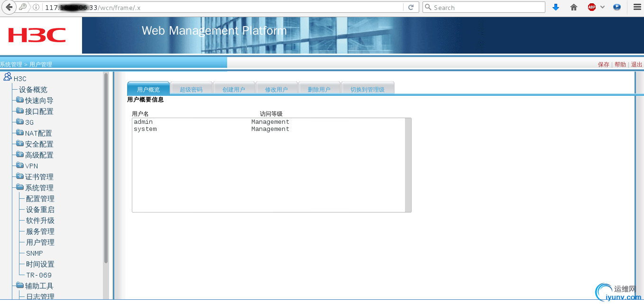Viewport: 644px width, 305px height.
Task: Expand the 证书管理 folder icon
Action: [x=20, y=176]
